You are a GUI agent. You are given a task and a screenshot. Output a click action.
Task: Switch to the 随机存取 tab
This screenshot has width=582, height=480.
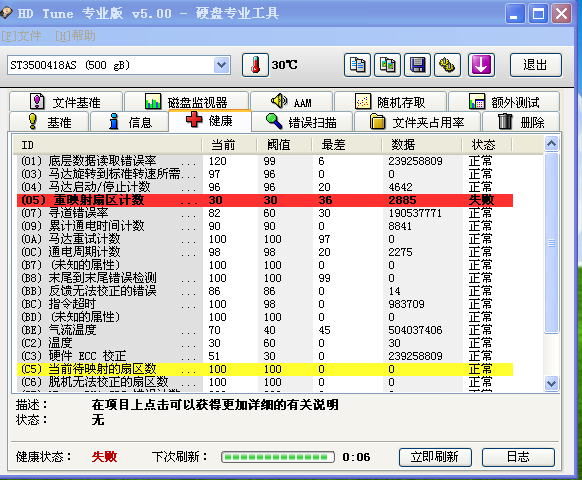390,101
